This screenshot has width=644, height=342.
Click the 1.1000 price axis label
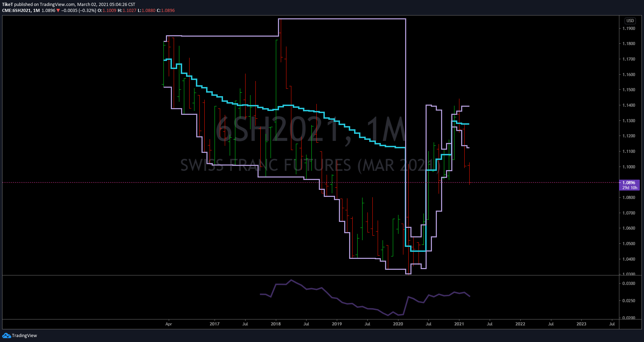[629, 167]
